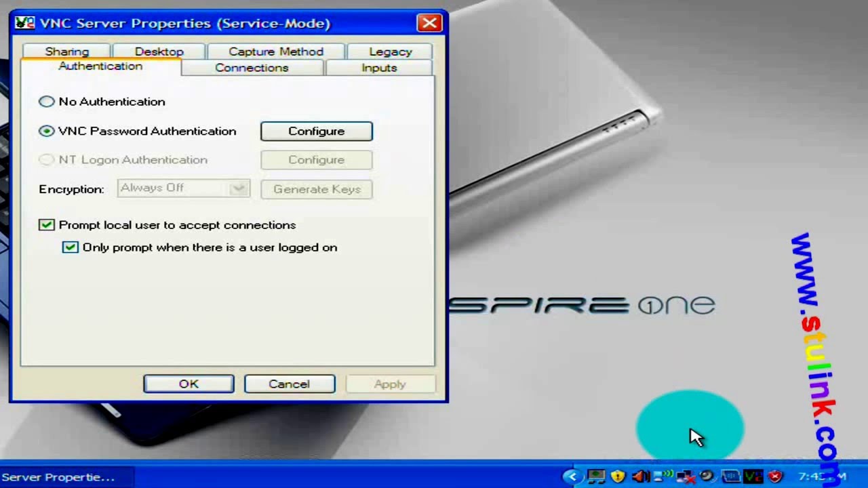Click the blue card-shaped tray icon
This screenshot has width=868, height=488.
[x=731, y=476]
